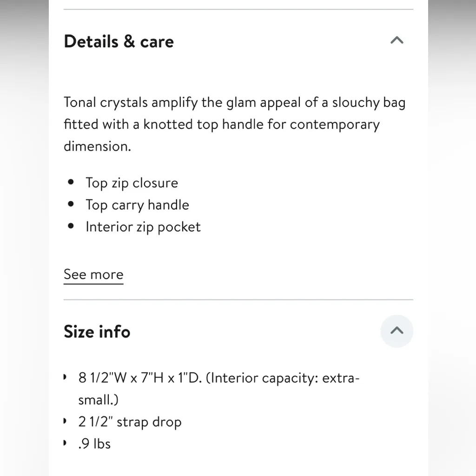
Task: Click the triangle marker beside the dimensions
Action: click(x=65, y=377)
